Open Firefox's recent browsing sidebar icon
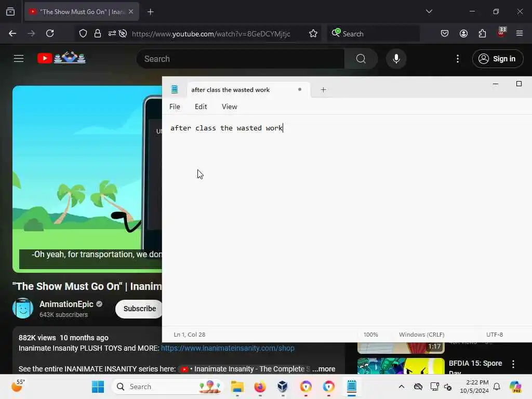This screenshot has width=532, height=399. coord(10,12)
